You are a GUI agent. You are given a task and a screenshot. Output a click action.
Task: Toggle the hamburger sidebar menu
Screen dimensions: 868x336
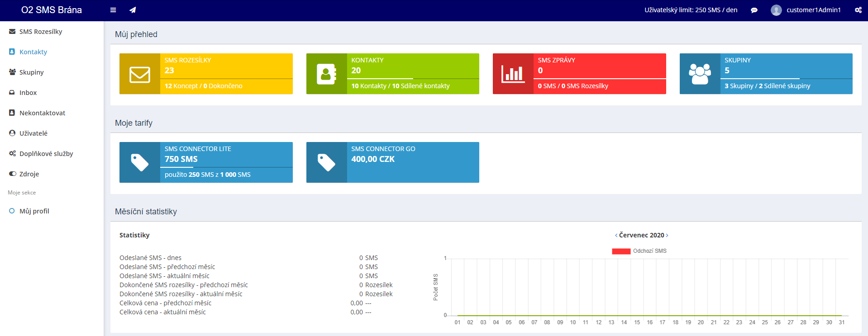tap(113, 10)
